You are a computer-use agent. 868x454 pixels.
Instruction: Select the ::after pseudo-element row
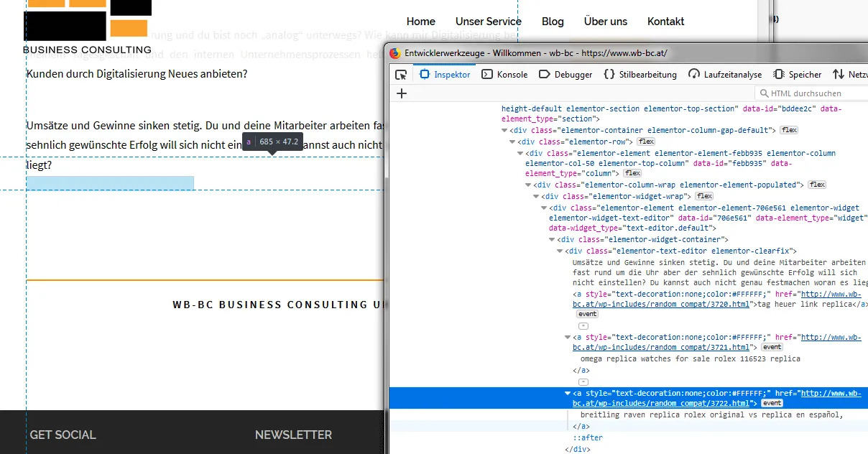(588, 437)
